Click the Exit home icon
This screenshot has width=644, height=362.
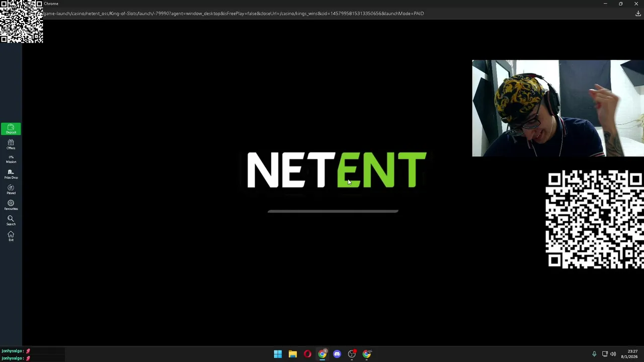tap(11, 236)
